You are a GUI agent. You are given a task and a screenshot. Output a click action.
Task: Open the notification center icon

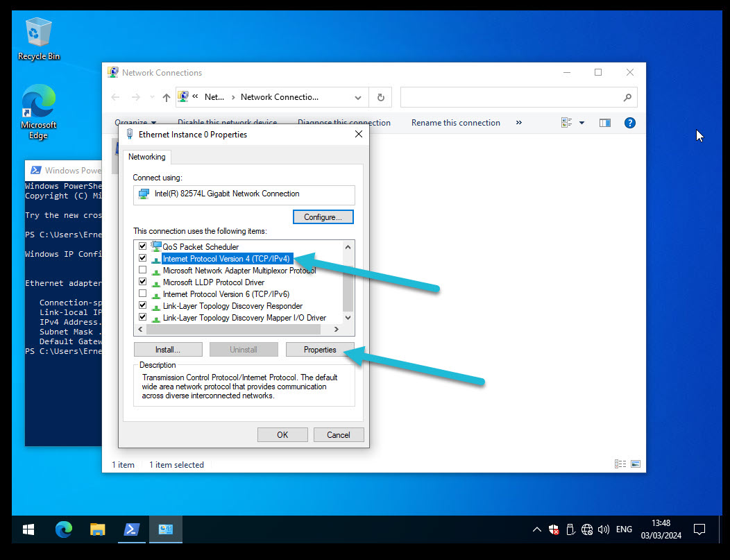click(x=699, y=530)
